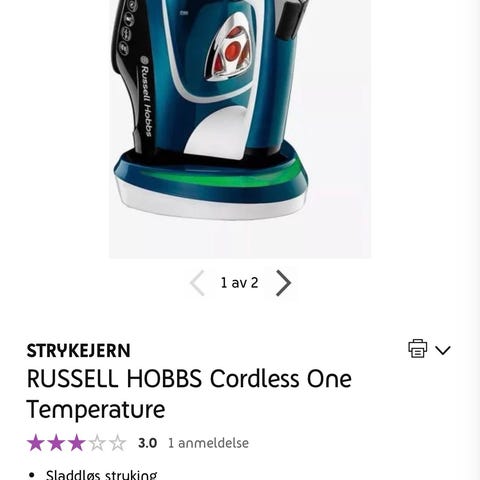The image size is (480, 480).
Task: Click the fifth empty rating star
Action: [x=117, y=443]
